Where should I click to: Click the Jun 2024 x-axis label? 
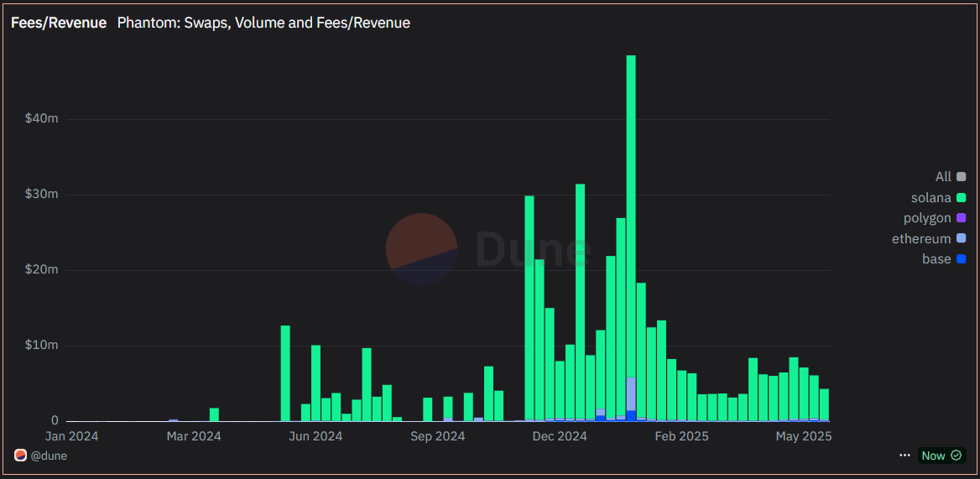coord(315,436)
